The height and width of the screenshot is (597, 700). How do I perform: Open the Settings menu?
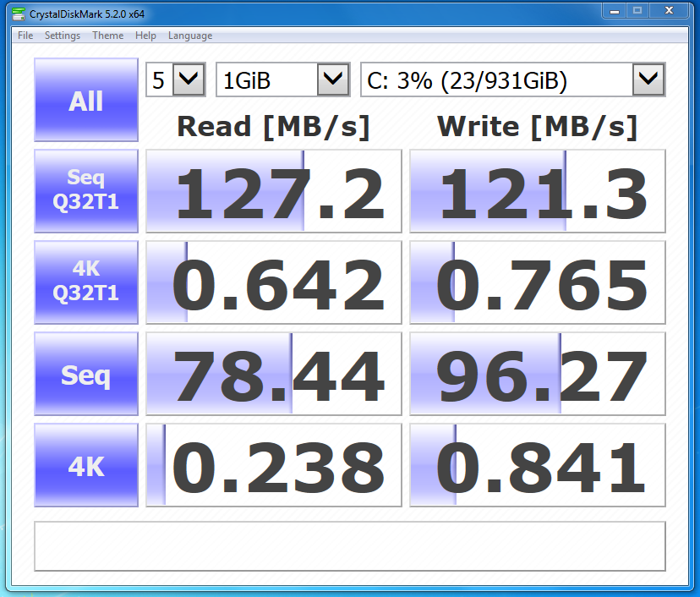[x=63, y=36]
